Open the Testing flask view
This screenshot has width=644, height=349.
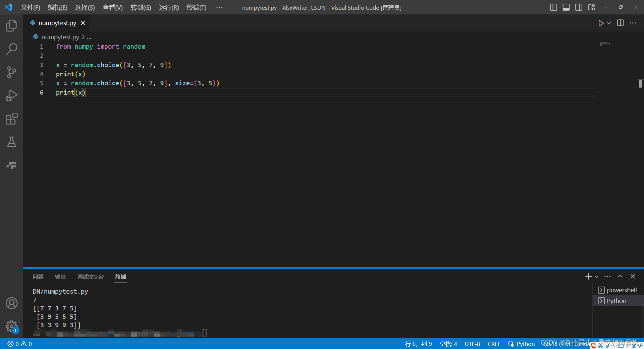point(11,142)
